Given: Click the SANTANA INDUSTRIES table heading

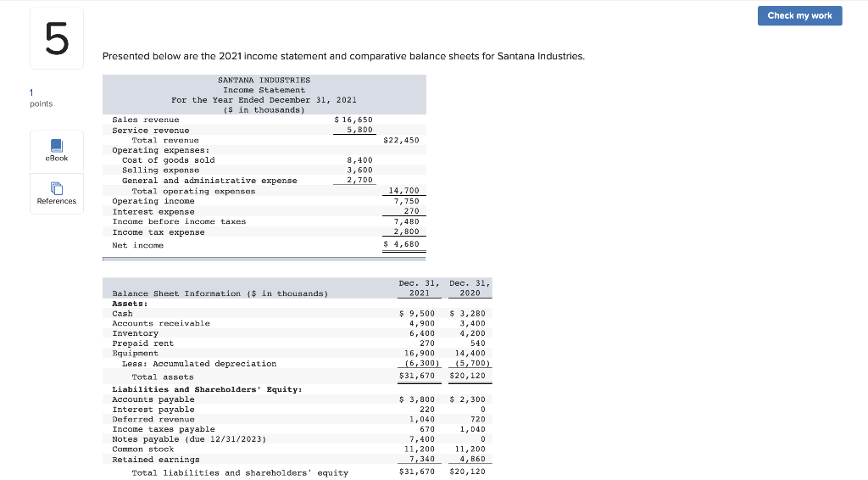Looking at the screenshot, I should point(264,81).
